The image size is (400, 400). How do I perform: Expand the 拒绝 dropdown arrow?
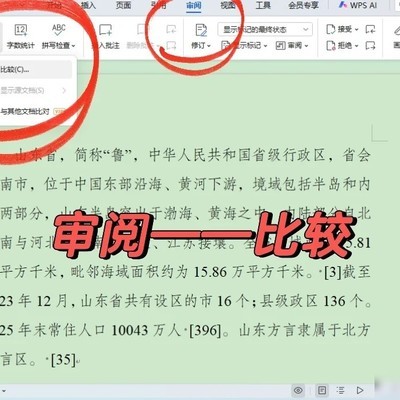click(x=356, y=46)
